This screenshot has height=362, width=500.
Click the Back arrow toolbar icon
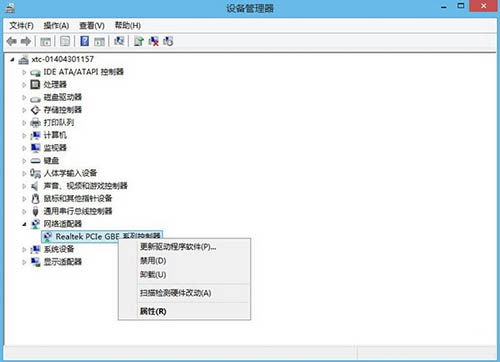12,41
